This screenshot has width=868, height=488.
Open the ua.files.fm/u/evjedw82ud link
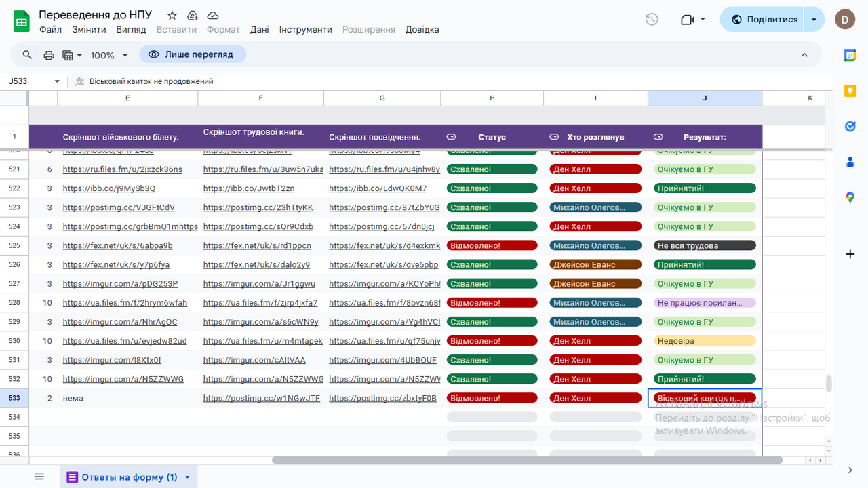coord(125,341)
